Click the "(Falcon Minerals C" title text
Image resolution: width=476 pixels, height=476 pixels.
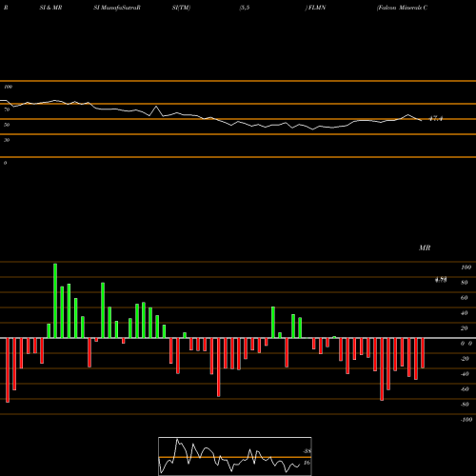click(x=402, y=8)
